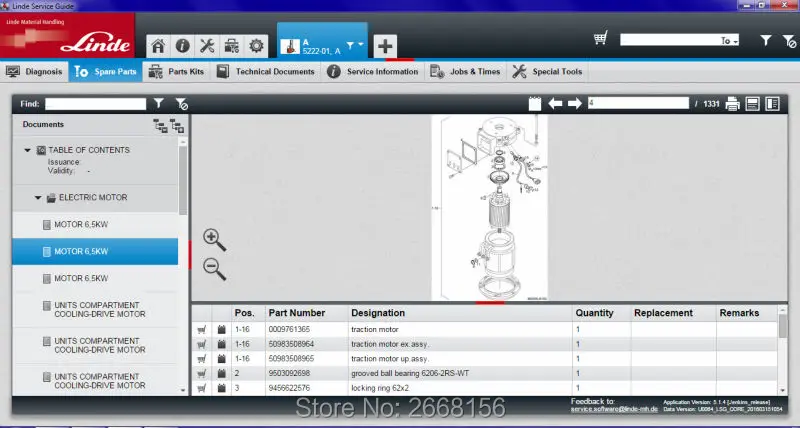Collapse the ELECTRIC MOTOR folder

coord(38,198)
